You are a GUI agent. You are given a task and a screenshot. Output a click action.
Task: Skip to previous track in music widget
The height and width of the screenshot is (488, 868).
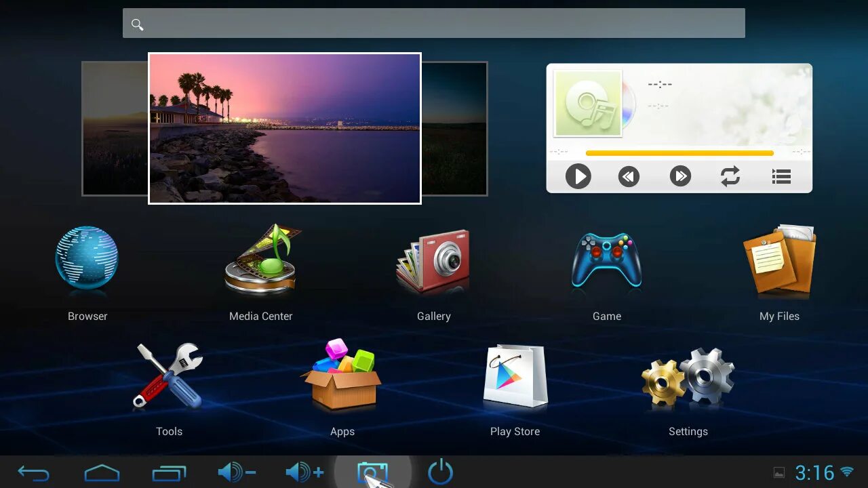point(629,177)
